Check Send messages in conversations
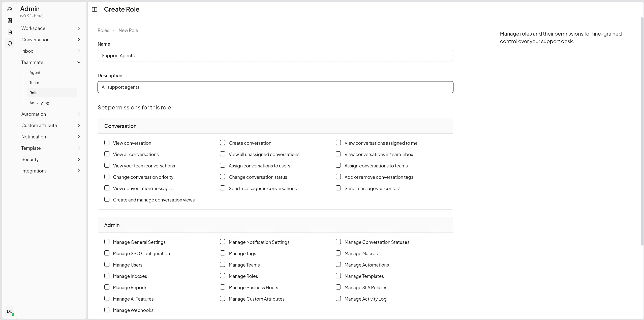The height and width of the screenshot is (320, 644). pyautogui.click(x=223, y=188)
